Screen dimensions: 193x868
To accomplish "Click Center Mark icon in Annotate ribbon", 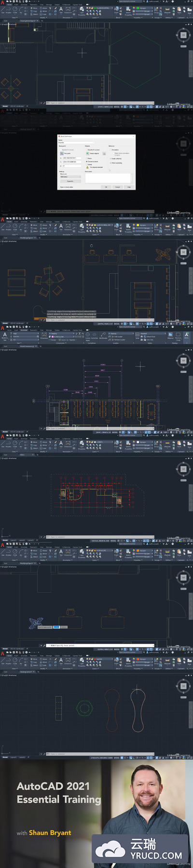I will point(88,335).
